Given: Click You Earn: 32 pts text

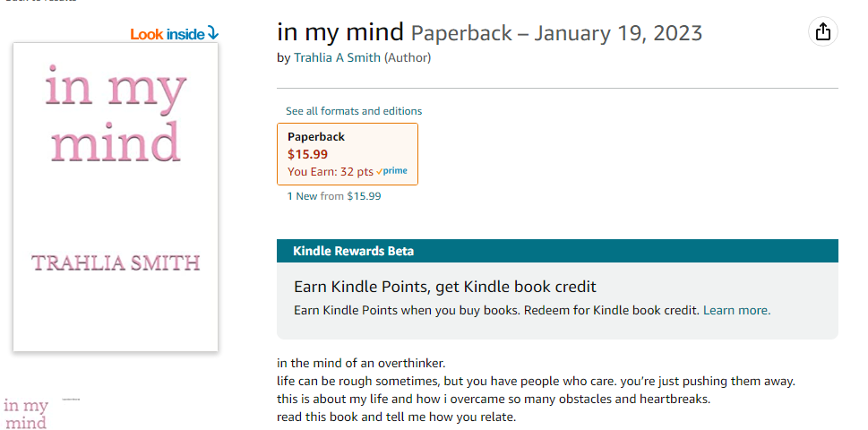Looking at the screenshot, I should click(x=331, y=172).
